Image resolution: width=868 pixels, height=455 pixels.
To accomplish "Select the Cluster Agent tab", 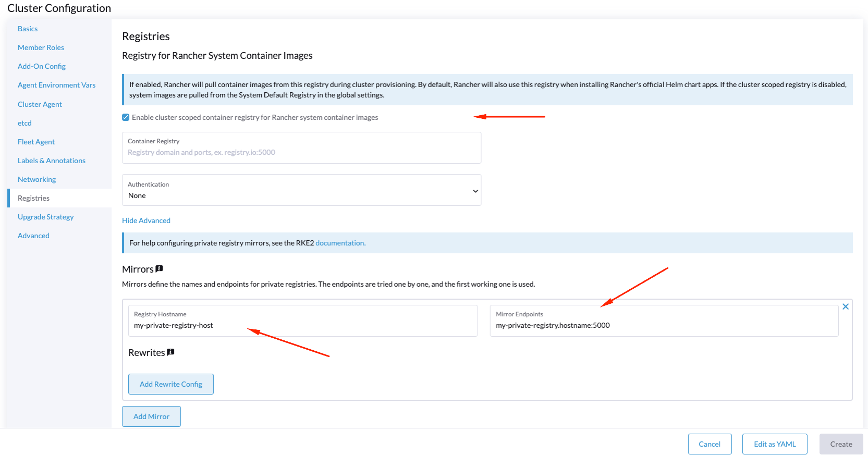I will point(40,104).
